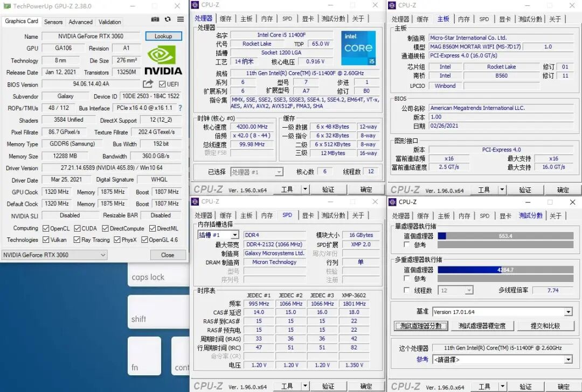Toggle the Vulkan checkbox
582x392 pixels.
46,240
